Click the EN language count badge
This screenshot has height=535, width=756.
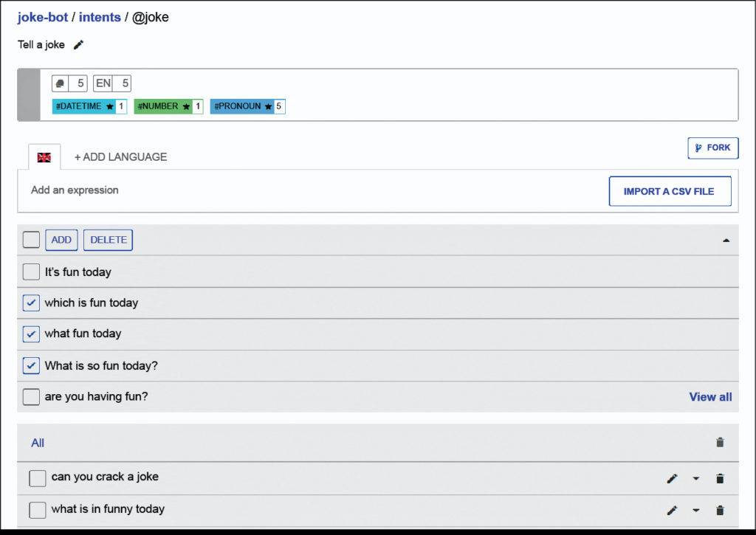click(x=111, y=83)
